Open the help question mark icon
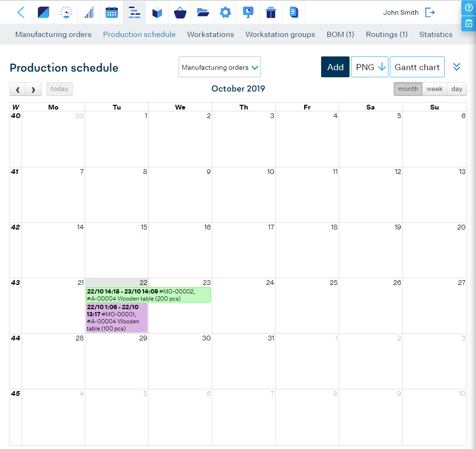This screenshot has width=476, height=449. tap(469, 8)
